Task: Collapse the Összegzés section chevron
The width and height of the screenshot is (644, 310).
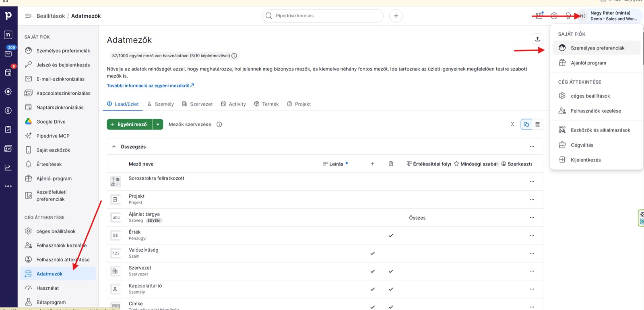Action: click(x=114, y=147)
